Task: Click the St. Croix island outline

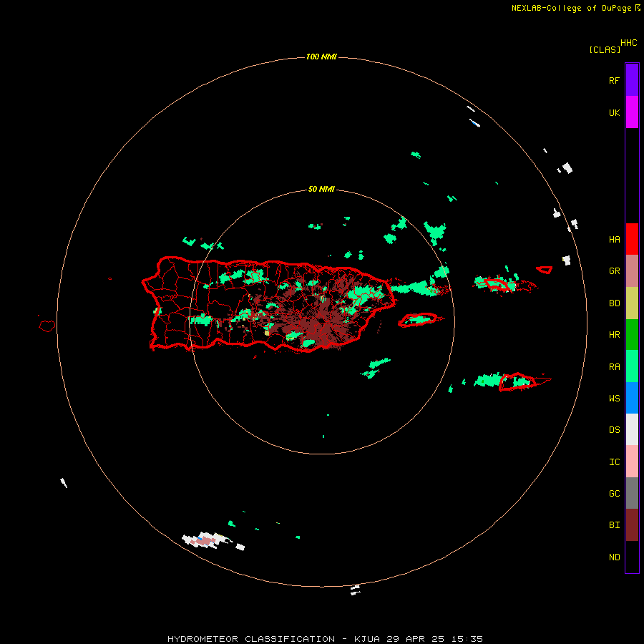Action: click(517, 381)
